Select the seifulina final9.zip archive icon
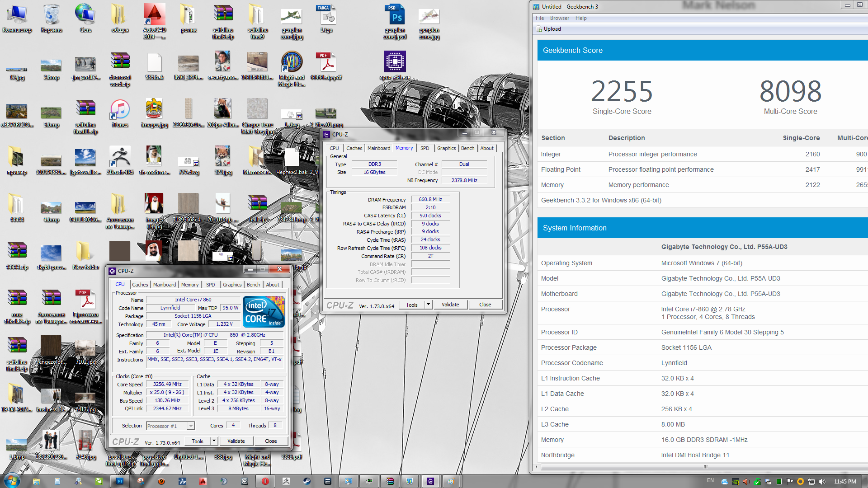Screen dimensions: 868x488 (x=223, y=21)
